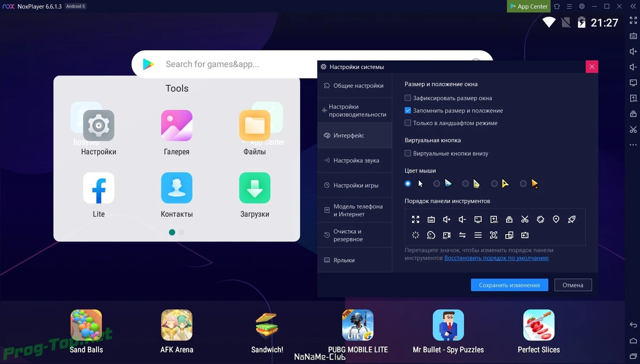Select the location pin icon in the toolbar order grid
The width and height of the screenshot is (640, 364).
click(x=556, y=219)
